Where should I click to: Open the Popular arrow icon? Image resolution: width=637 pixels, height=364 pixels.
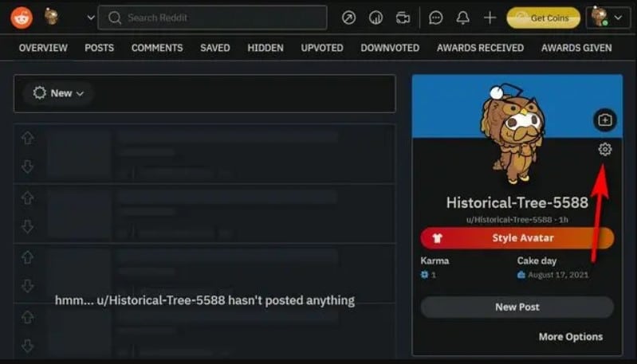point(348,18)
